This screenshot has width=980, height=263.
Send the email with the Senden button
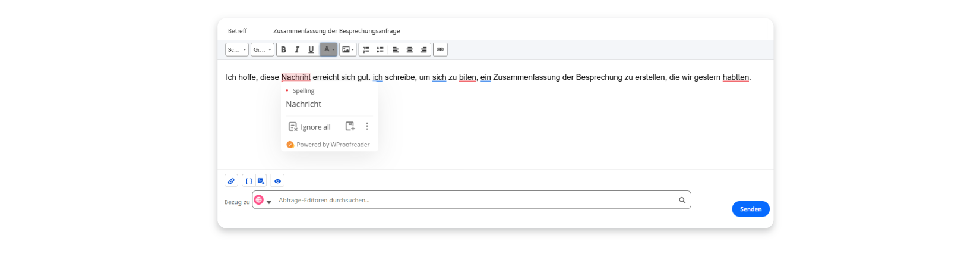(751, 209)
